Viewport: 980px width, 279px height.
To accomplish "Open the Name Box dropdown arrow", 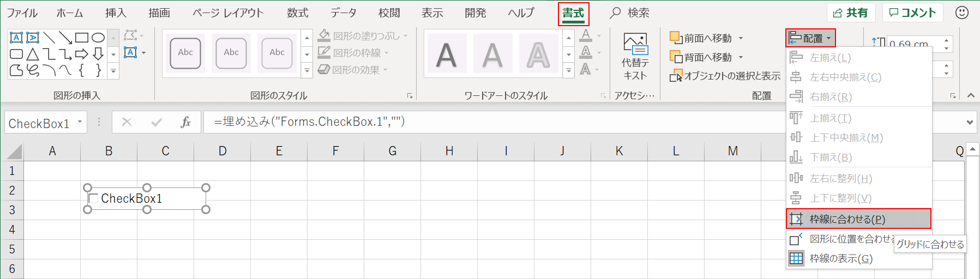I will tap(80, 122).
